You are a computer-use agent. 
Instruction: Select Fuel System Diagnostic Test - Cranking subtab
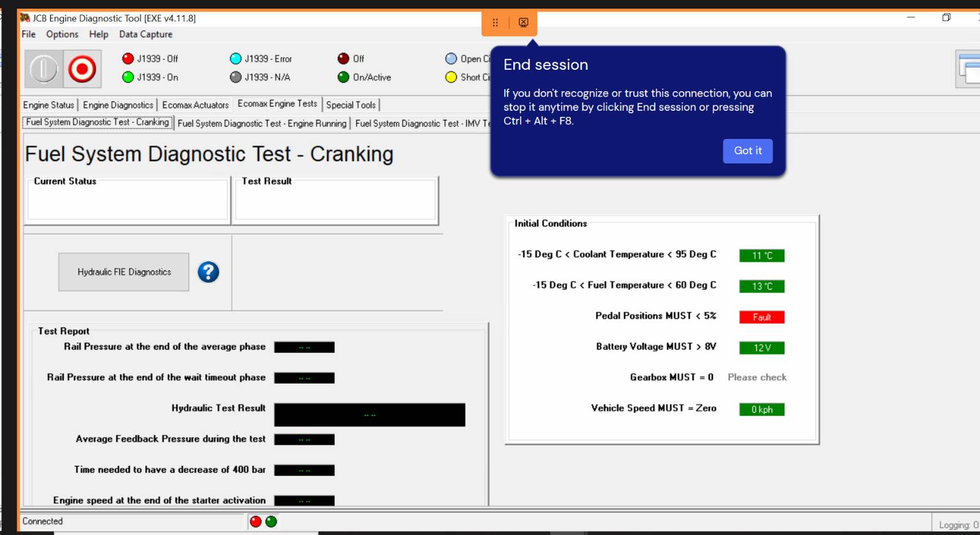97,122
